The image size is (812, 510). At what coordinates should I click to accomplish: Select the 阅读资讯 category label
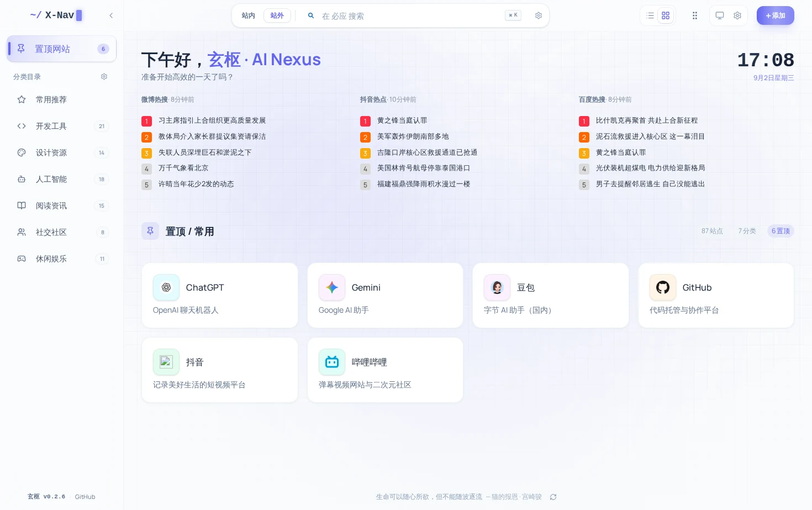click(x=51, y=206)
